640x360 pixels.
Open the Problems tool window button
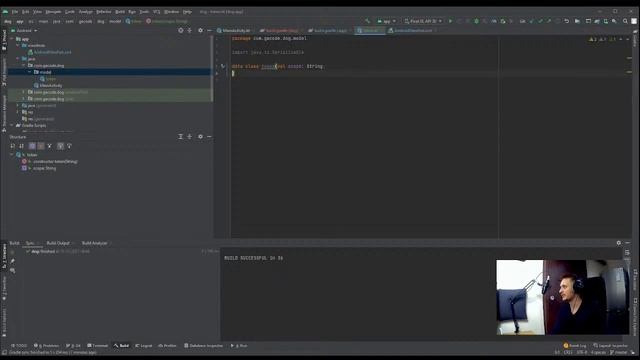click(x=46, y=346)
